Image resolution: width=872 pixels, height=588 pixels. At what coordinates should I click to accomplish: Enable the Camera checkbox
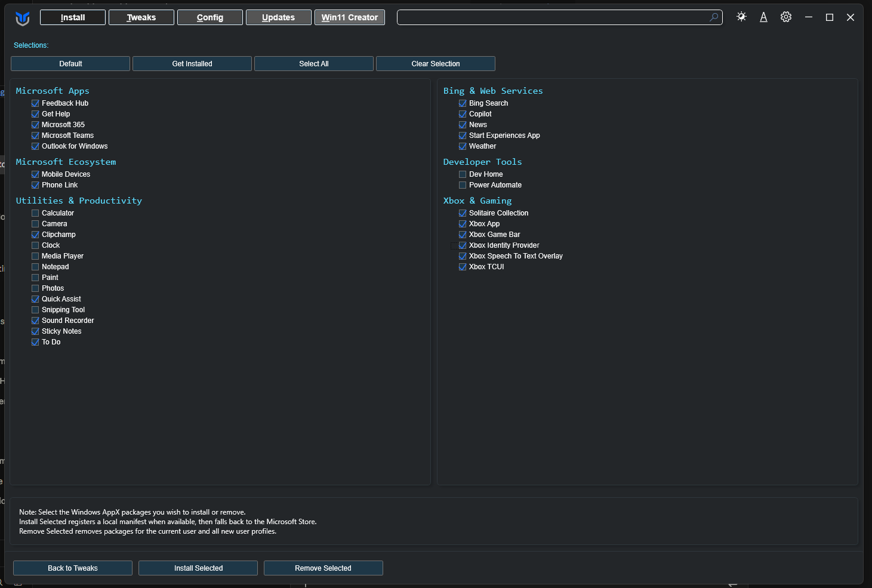(x=35, y=224)
